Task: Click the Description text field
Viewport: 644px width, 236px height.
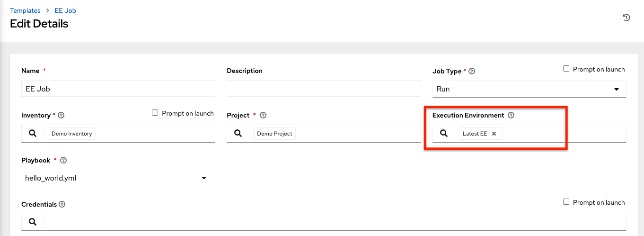Action: coord(324,89)
